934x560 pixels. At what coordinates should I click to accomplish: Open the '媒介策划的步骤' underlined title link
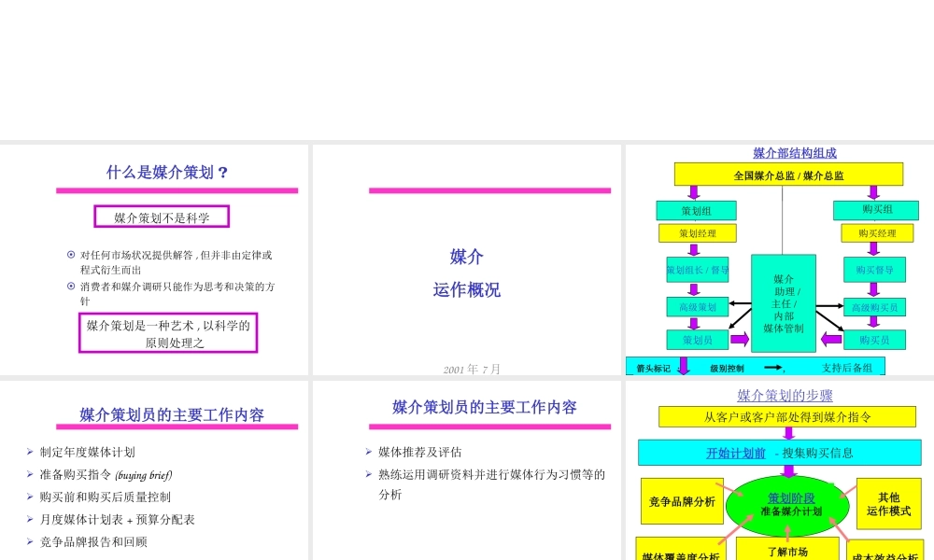click(785, 395)
